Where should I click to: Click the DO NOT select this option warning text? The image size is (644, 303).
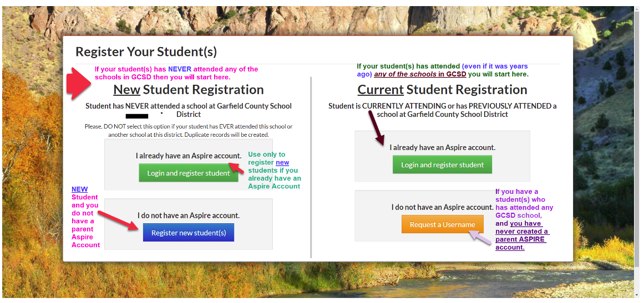pyautogui.click(x=189, y=130)
